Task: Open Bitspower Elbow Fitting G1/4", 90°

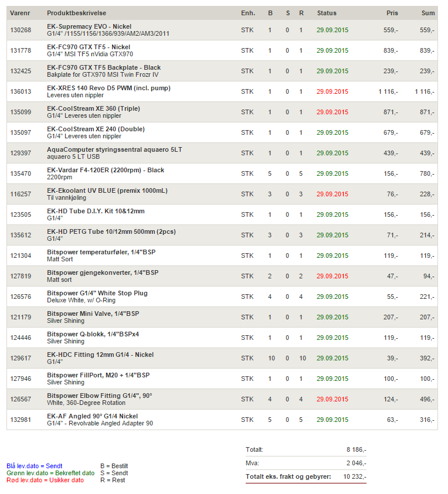Action: (x=100, y=396)
